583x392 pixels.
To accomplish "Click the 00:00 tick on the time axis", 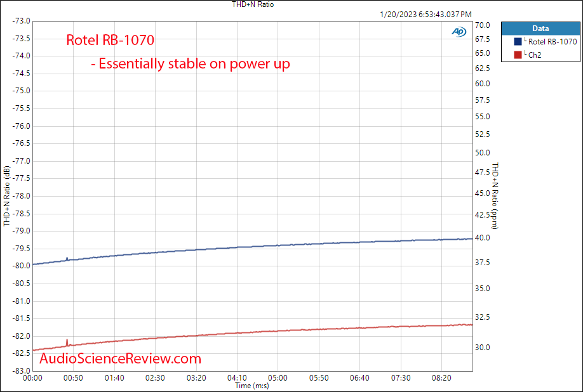I will point(33,378).
